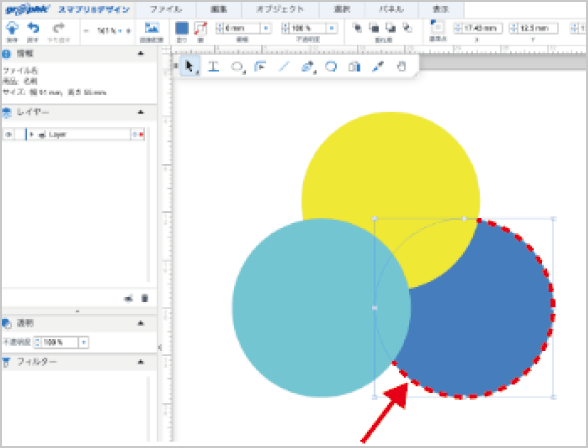Collapse the フィルター panel
Screen dimensions: 588x448
coord(141,362)
